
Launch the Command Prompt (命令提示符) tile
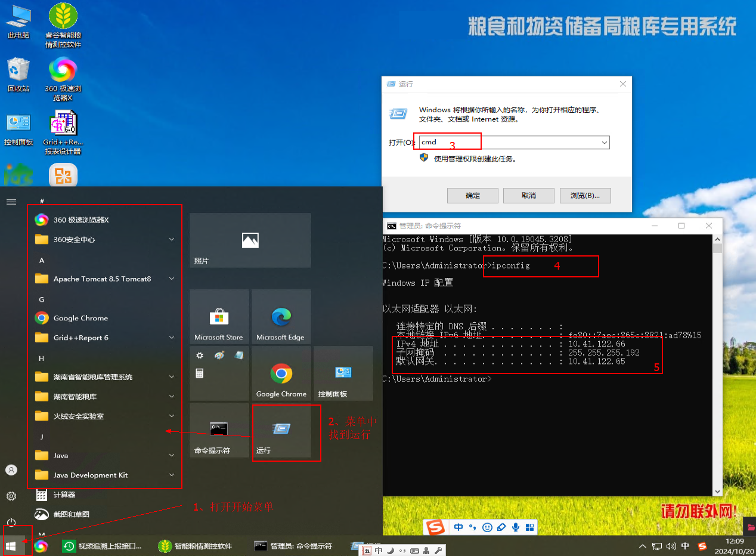pyautogui.click(x=219, y=431)
